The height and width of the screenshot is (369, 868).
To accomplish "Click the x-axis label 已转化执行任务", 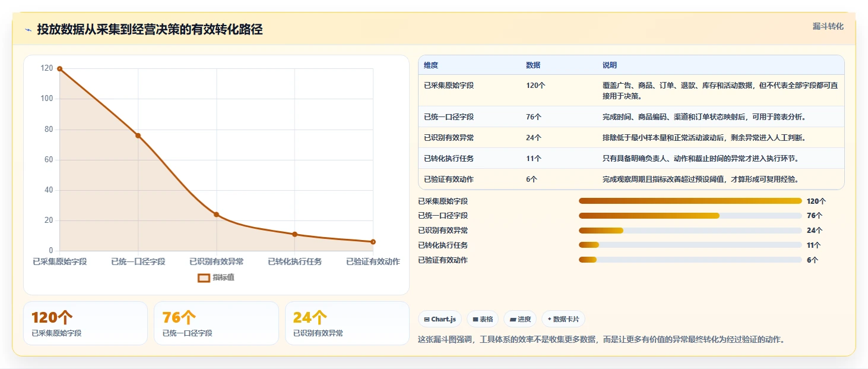I will coord(294,261).
